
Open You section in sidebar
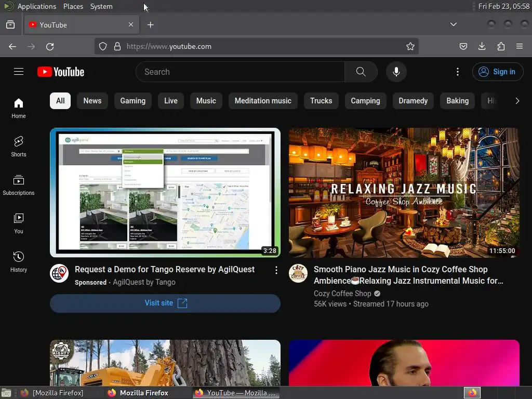click(x=19, y=223)
